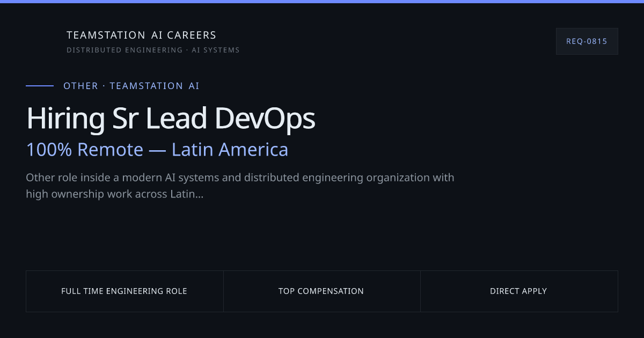Select the Distributed Engineering · AI Systems subtitle
The width and height of the screenshot is (644, 338).
(153, 50)
